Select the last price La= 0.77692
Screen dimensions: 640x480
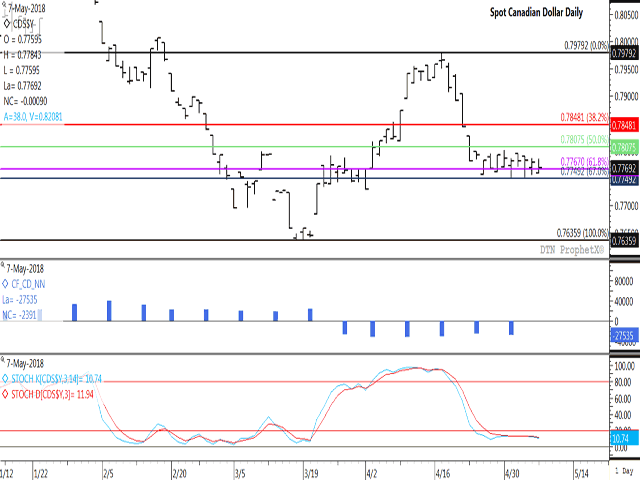tap(22, 86)
